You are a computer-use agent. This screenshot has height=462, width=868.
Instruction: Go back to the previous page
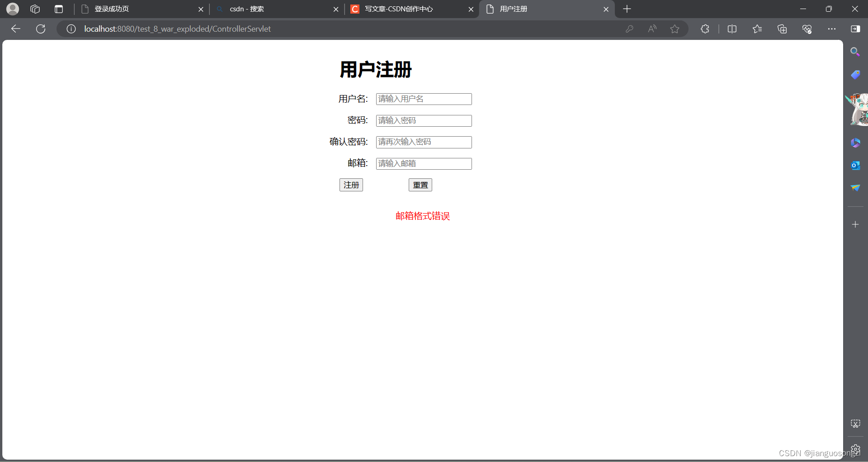(16, 29)
